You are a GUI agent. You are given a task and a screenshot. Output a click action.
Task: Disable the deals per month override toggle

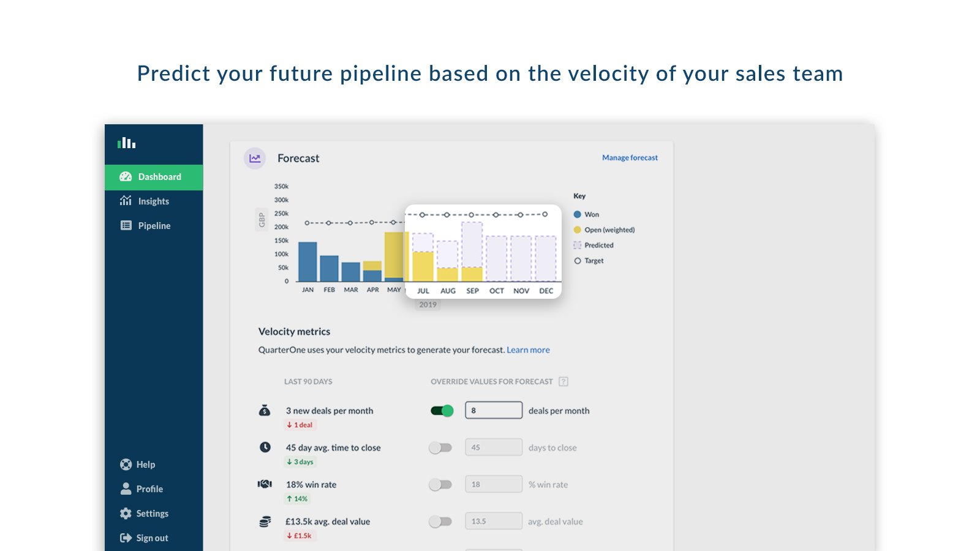[x=441, y=410]
